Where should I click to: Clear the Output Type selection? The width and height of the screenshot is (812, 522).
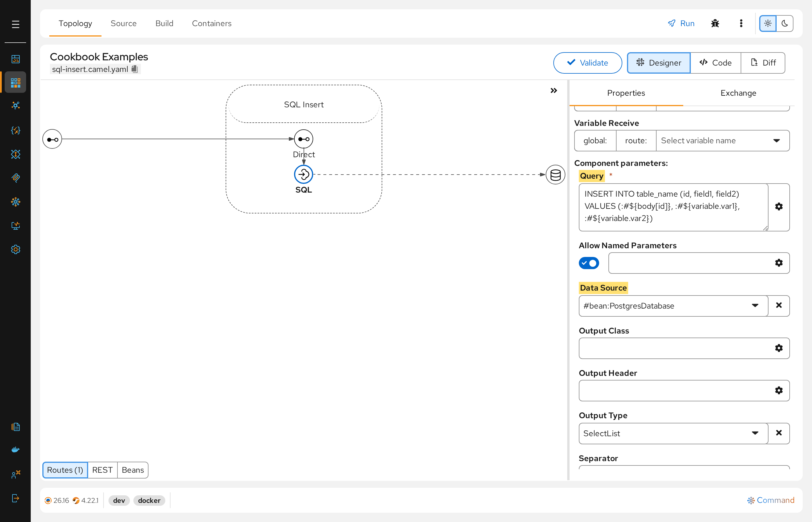coord(779,433)
